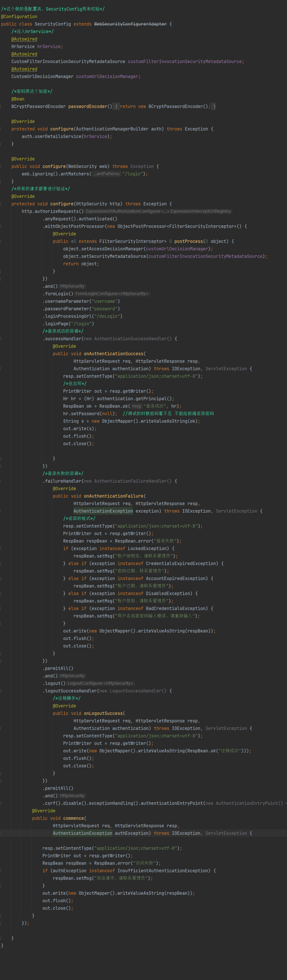Click the "访问失败" string literal
This screenshot has width=287, height=980.
coord(144,863)
